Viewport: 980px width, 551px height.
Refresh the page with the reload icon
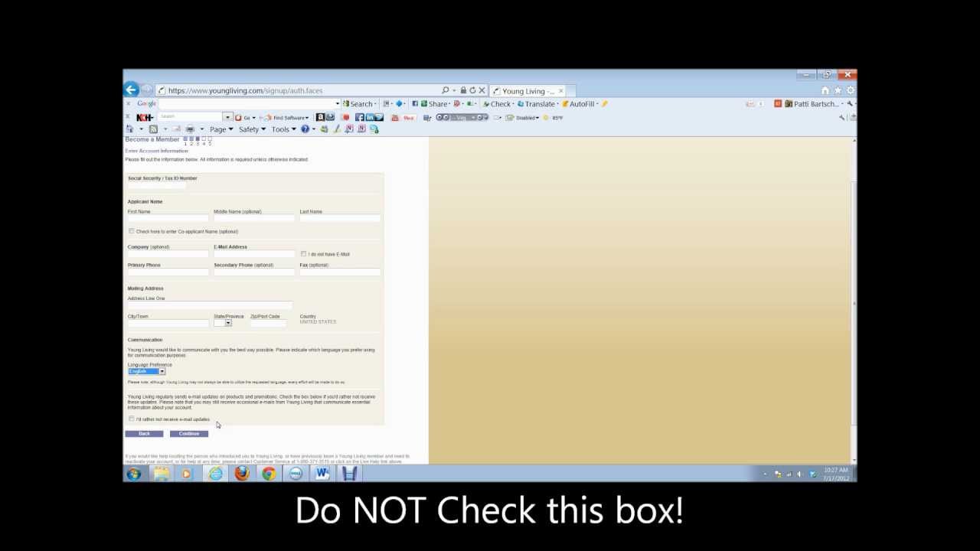click(472, 90)
